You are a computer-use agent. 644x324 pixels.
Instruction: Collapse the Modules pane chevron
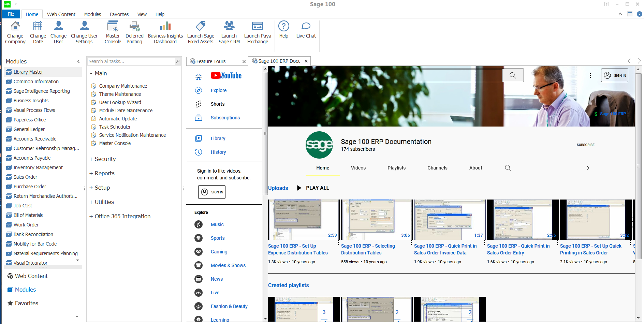tap(78, 61)
